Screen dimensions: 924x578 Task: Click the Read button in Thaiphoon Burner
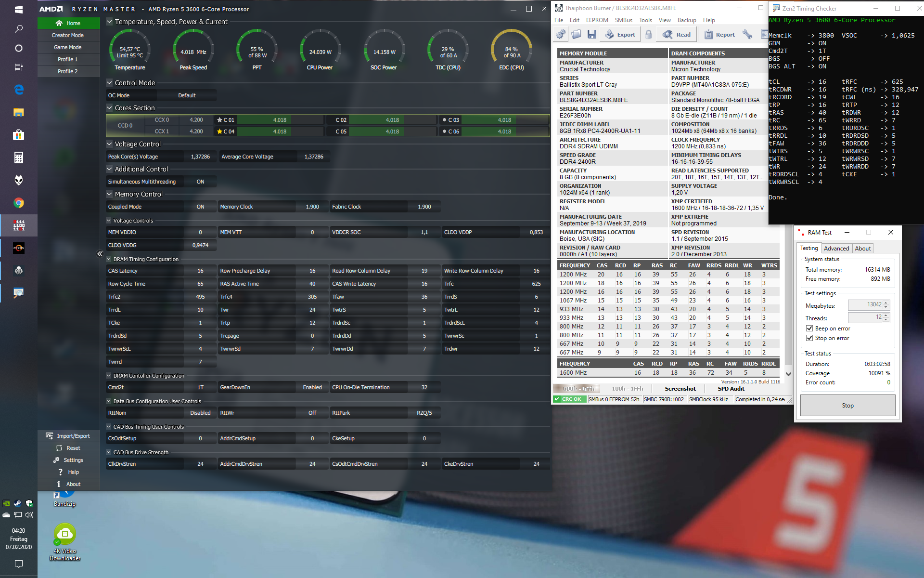(677, 35)
